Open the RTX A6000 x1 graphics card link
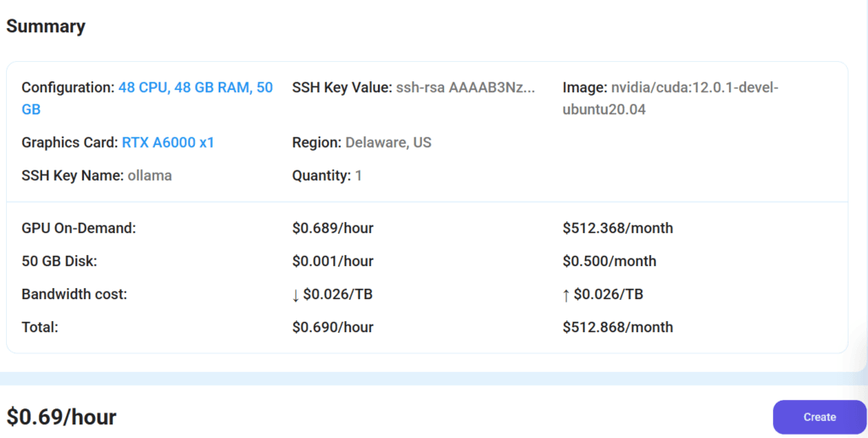868x438 pixels. click(168, 142)
